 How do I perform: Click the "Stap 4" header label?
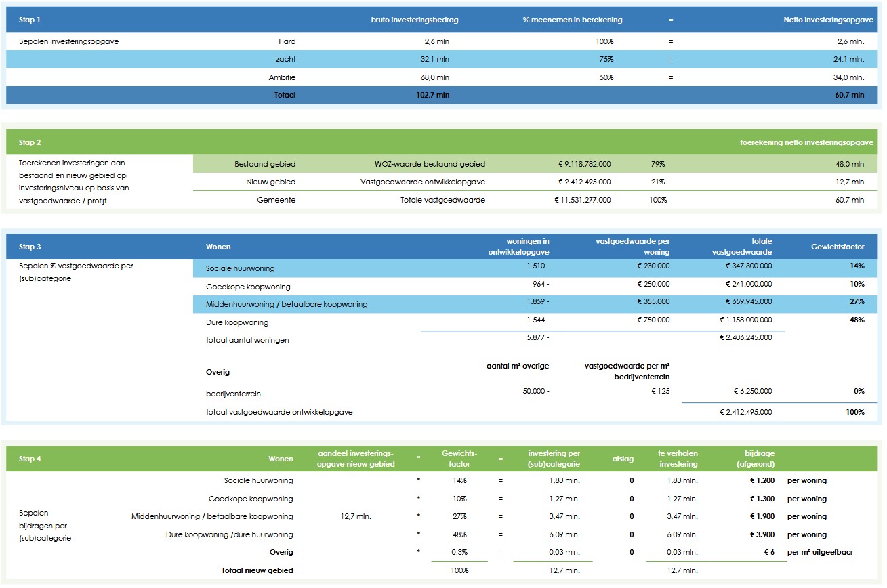30,459
